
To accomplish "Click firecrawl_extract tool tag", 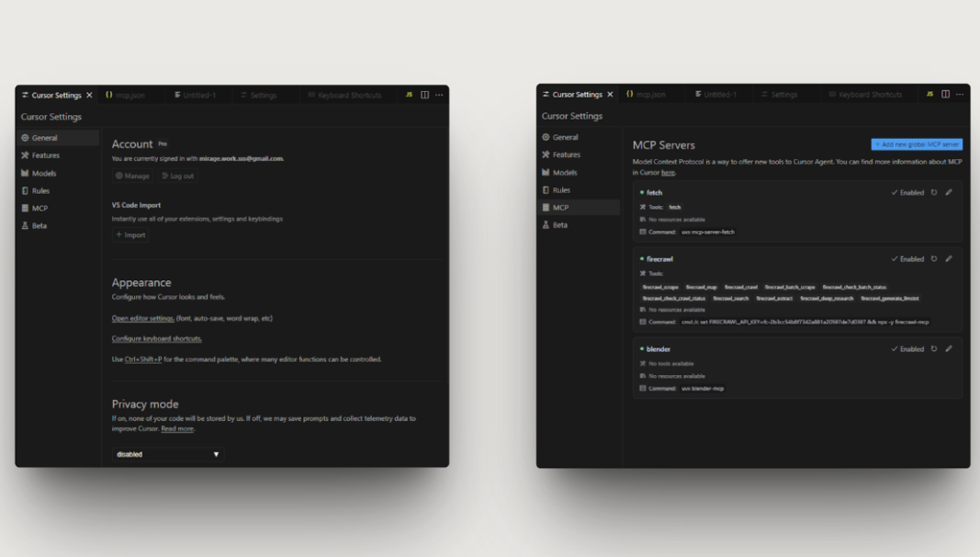I will click(774, 298).
